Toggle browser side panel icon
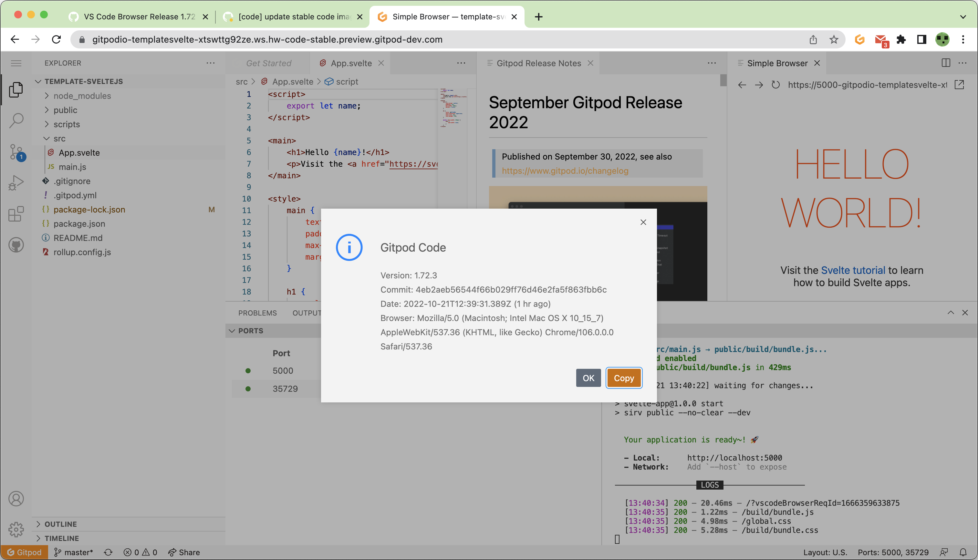 921,39
